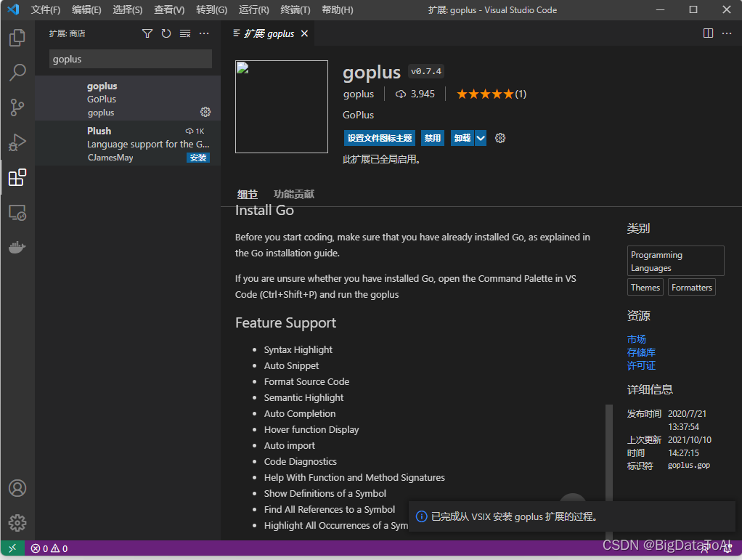Select the goplus extension in results list

pyautogui.click(x=128, y=99)
